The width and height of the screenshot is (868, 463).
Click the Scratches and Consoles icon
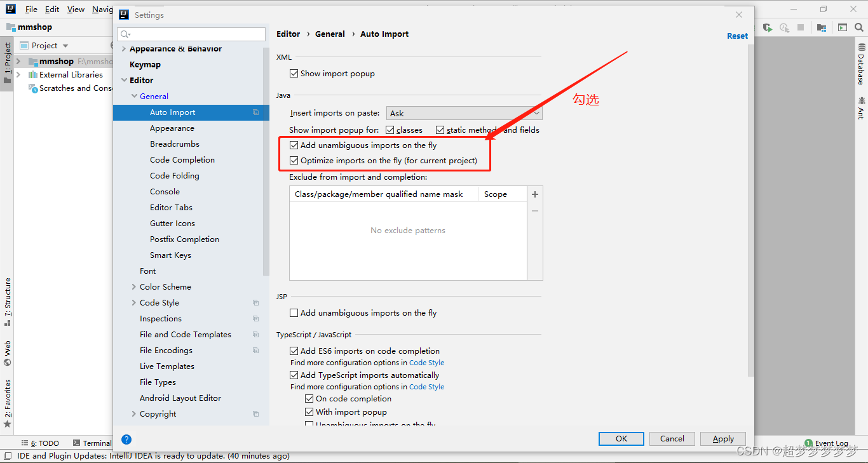pos(33,88)
